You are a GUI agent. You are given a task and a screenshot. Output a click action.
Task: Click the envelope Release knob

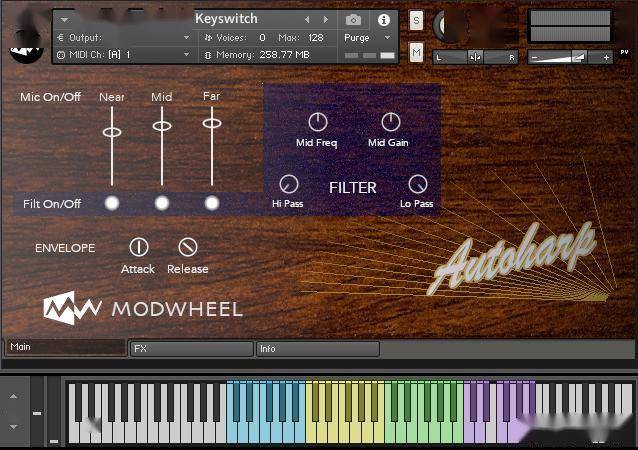coord(187,247)
